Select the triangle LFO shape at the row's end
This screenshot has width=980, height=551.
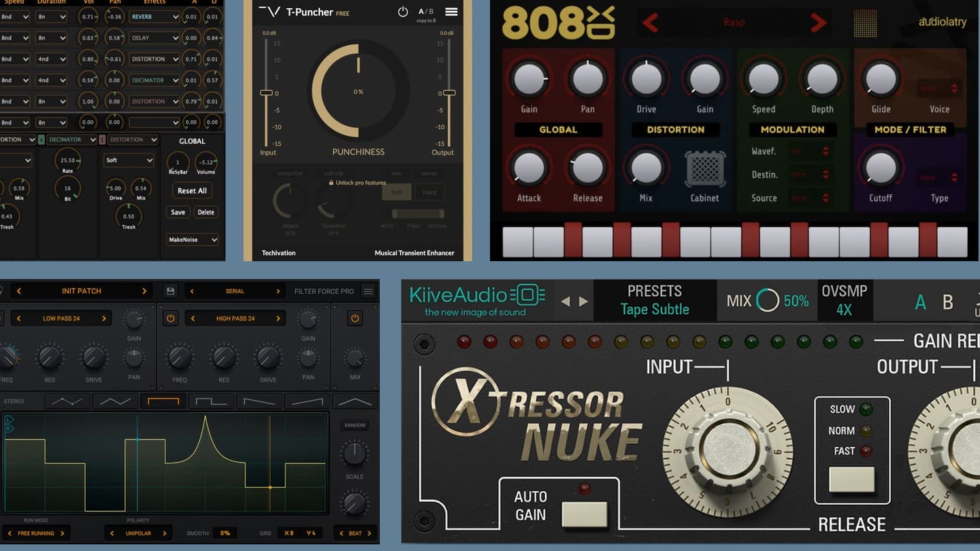point(354,401)
